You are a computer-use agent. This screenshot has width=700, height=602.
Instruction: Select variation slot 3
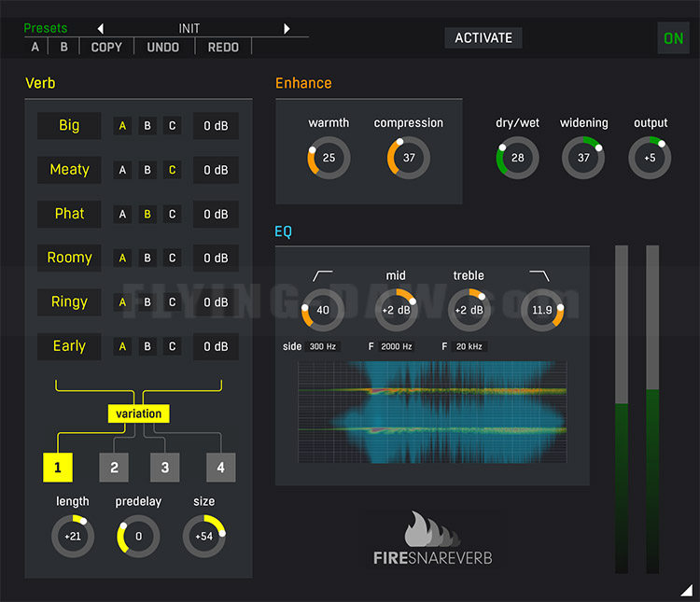point(164,468)
